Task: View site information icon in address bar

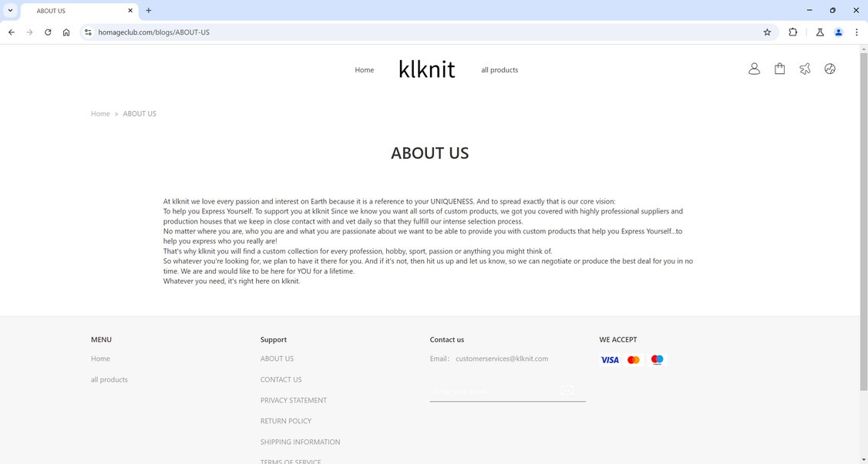Action: pyautogui.click(x=88, y=32)
